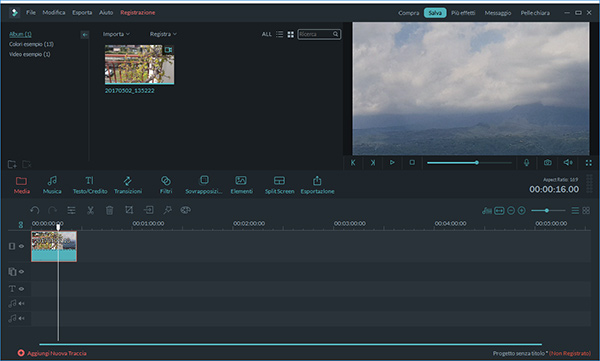This screenshot has height=361, width=600.
Task: Select Colori esempio (13) folder
Action: coord(31,44)
